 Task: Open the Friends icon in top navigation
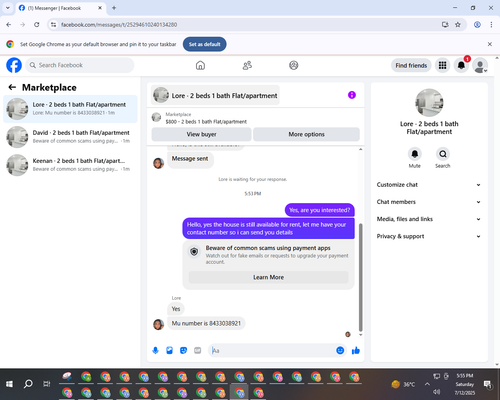click(247, 65)
